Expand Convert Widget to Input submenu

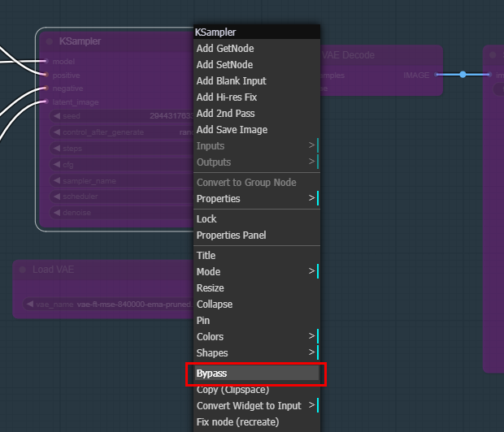(x=257, y=406)
